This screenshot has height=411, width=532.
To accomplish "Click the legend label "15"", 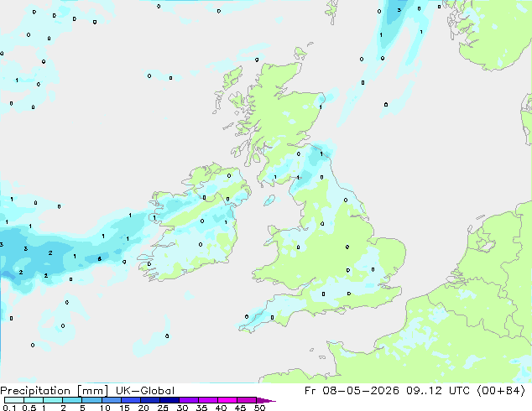I will (124, 408).
